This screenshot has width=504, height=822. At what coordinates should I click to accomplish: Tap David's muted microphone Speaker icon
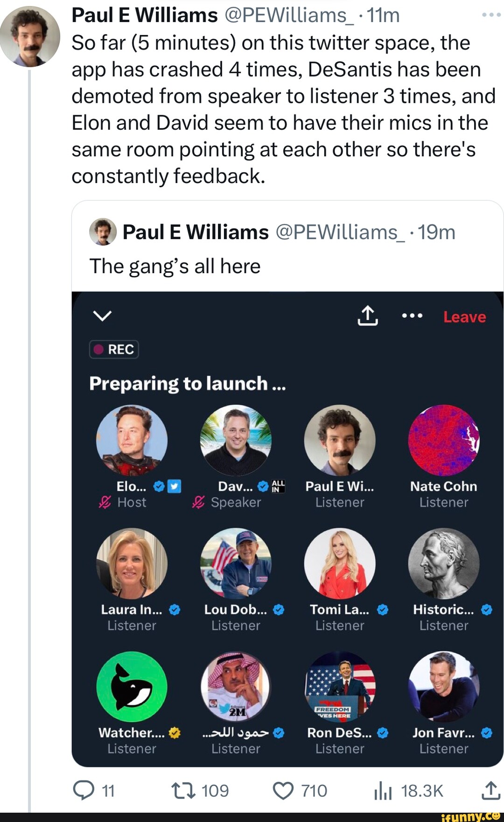coord(198,502)
